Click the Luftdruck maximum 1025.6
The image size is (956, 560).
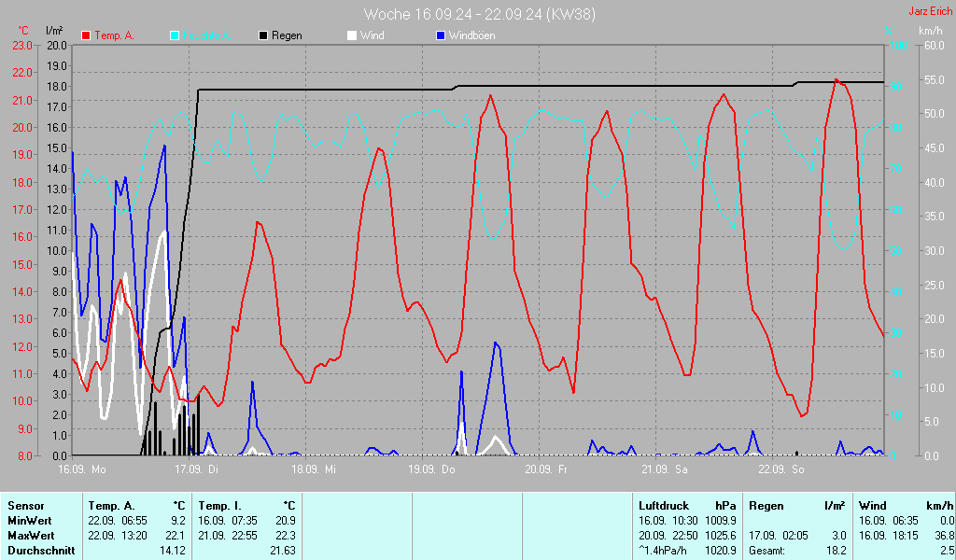coord(721,536)
